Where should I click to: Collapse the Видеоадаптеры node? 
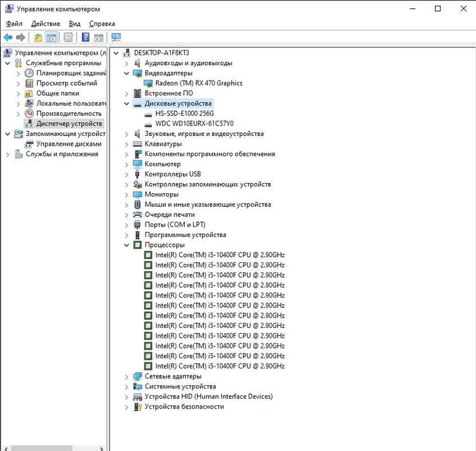[127, 73]
